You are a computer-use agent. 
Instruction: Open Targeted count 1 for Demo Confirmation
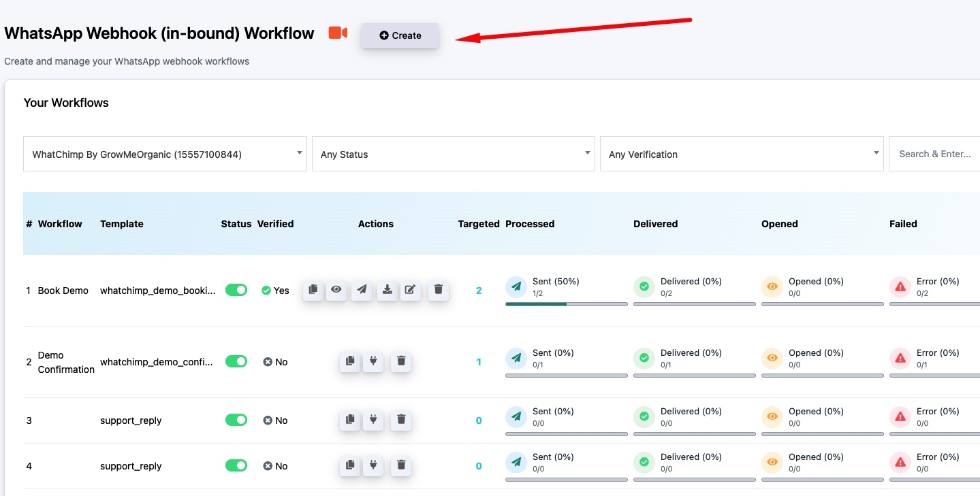coord(479,362)
